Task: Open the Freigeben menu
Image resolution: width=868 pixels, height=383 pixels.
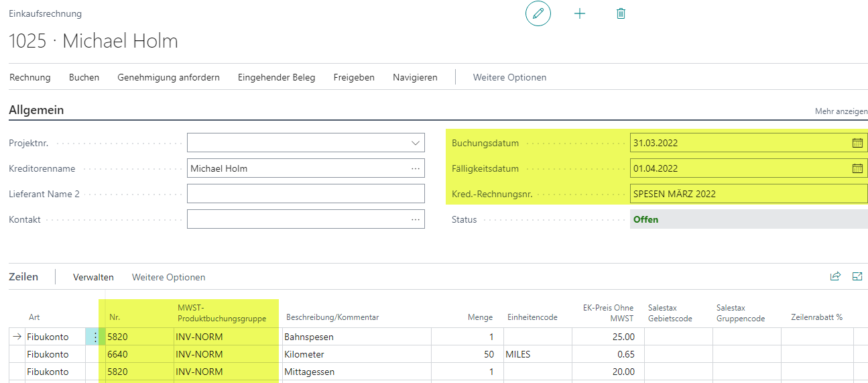Action: 354,77
